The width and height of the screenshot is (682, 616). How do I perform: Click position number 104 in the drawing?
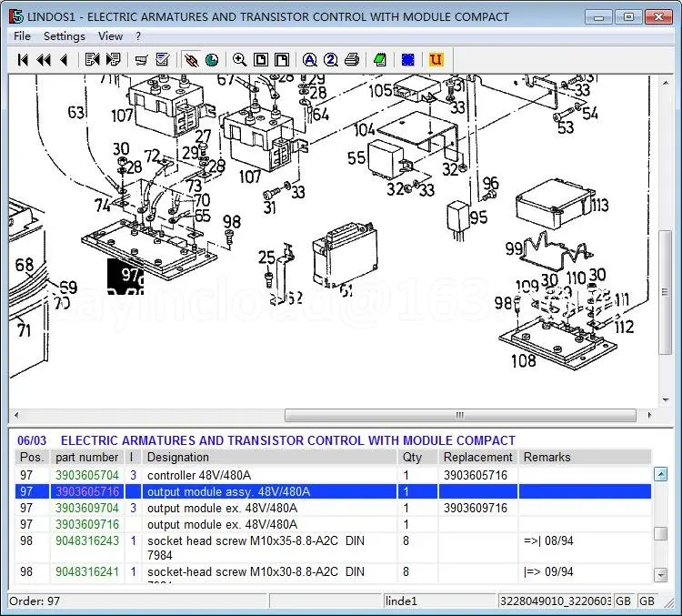[364, 129]
